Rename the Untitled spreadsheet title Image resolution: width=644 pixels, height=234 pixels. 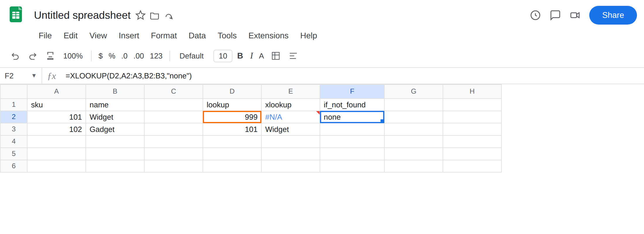[82, 15]
